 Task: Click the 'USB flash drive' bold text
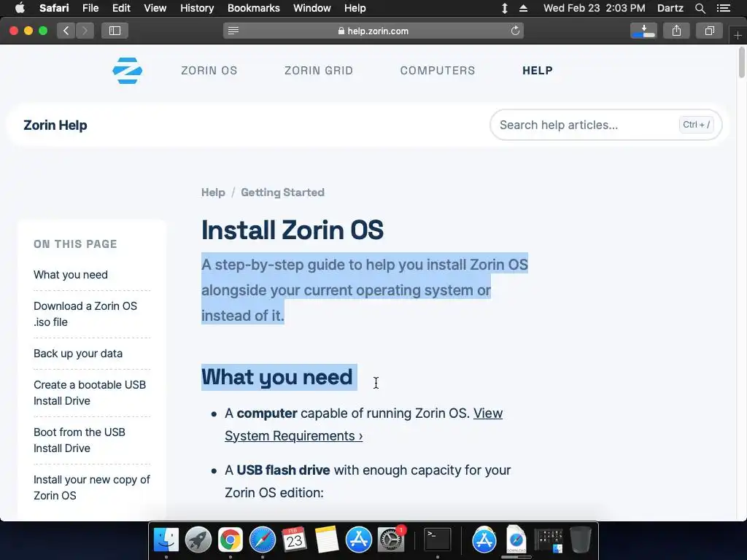(283, 470)
